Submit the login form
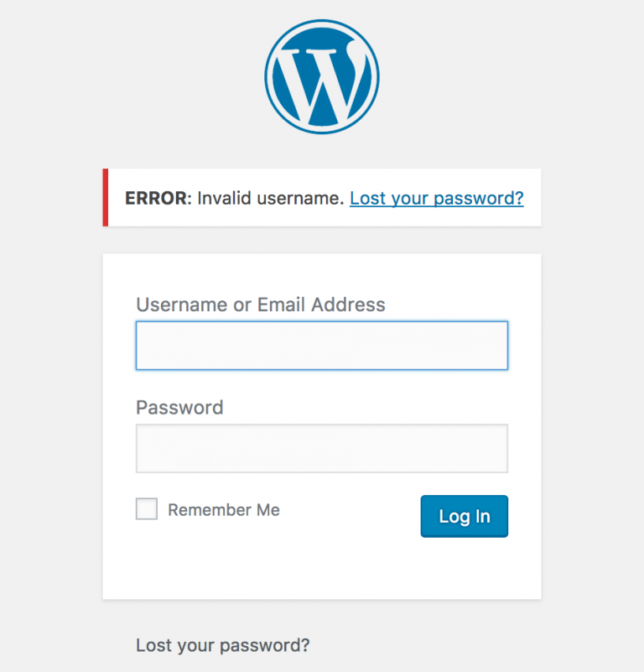Screen dimensions: 644x672 464,516
